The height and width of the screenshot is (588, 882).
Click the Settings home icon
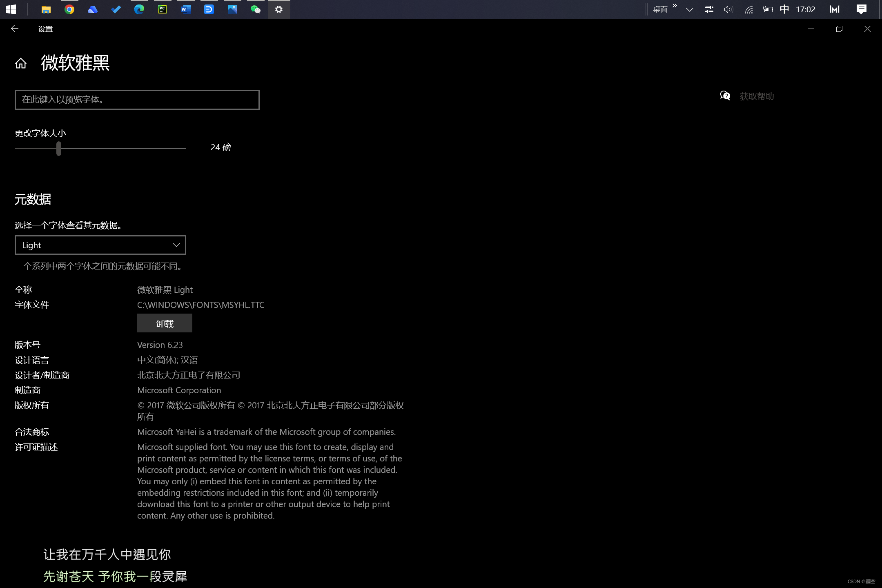tap(21, 63)
